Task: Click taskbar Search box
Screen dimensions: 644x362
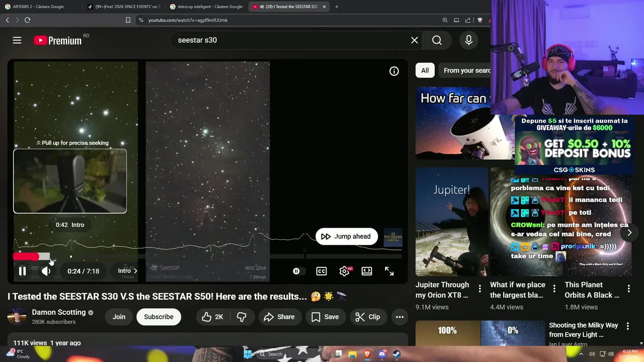Action: tap(289, 354)
